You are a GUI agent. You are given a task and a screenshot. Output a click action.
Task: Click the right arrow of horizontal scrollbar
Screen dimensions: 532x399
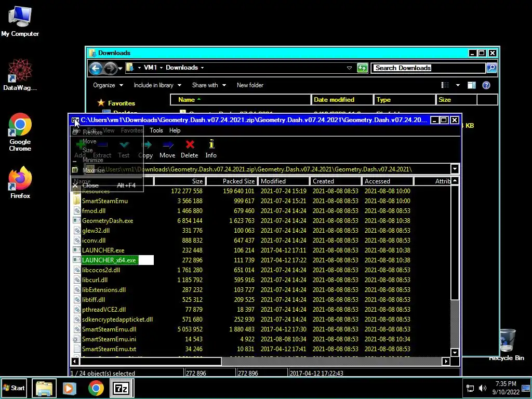[x=446, y=362]
